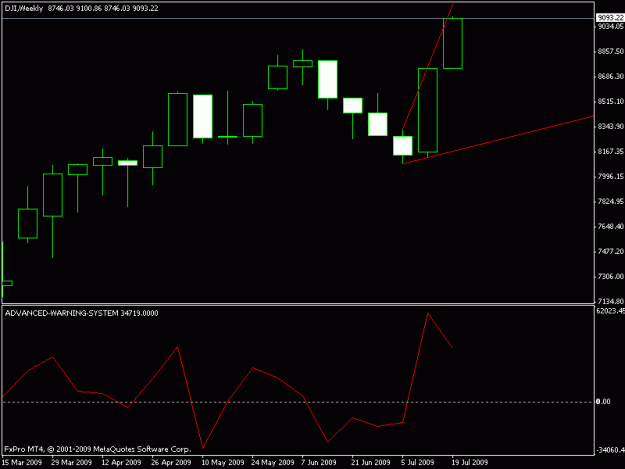Click the 8686.30 price scale label
Screen dimensions: 625x469
point(610,76)
